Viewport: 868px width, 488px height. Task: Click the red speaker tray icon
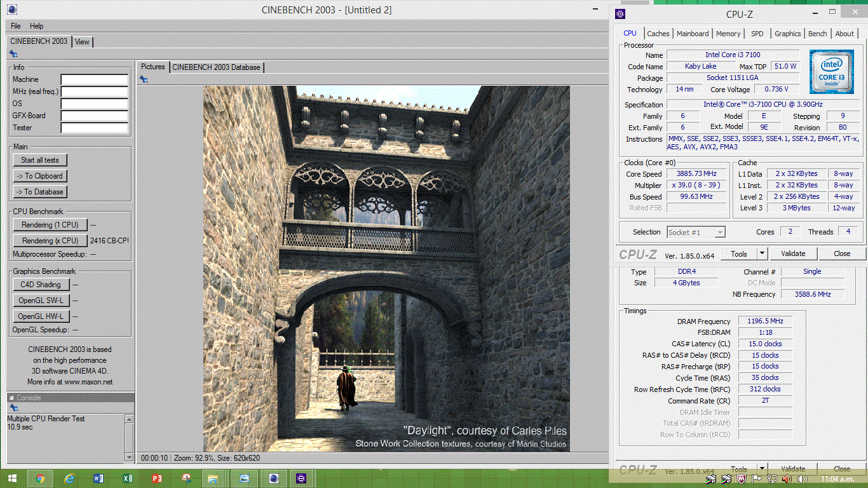coord(787,478)
